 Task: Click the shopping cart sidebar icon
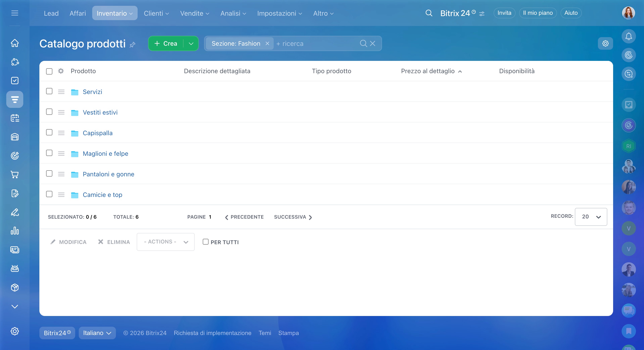point(15,175)
